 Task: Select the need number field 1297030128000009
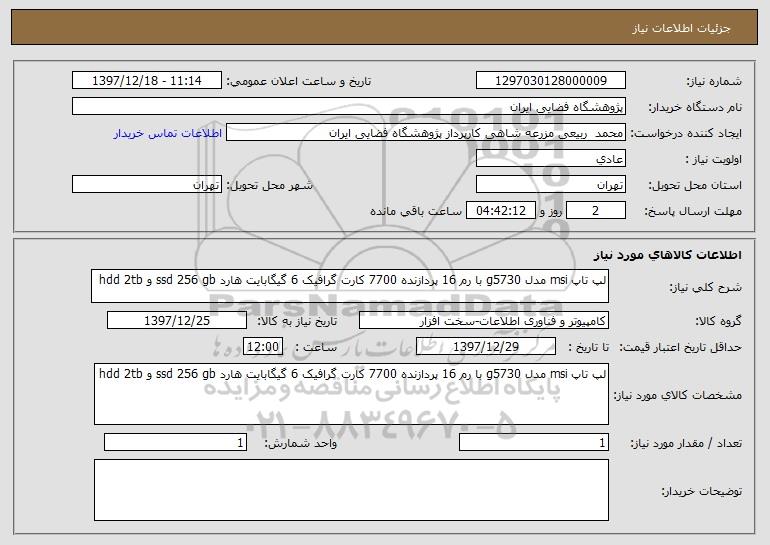(550, 80)
